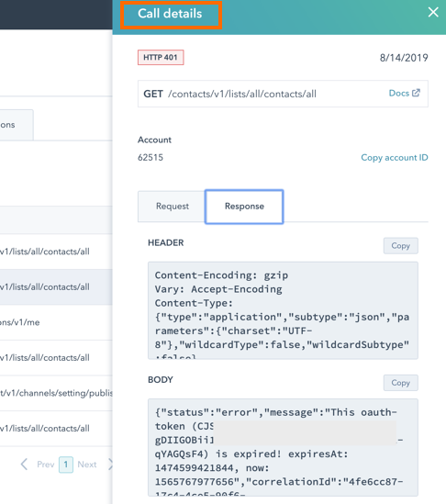This screenshot has height=504, width=446.
Task: Select the highlighted lists/all/contacts/all row
Action: [56, 287]
